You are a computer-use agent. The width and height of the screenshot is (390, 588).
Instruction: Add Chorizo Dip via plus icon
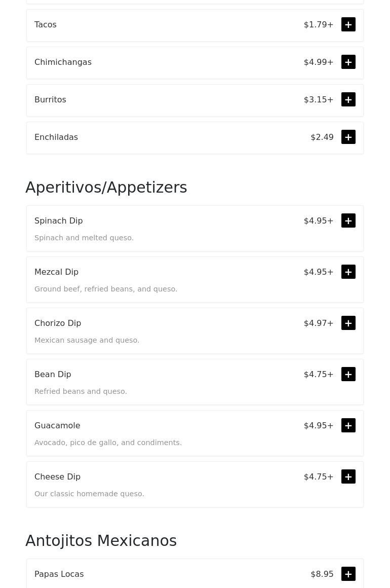pyautogui.click(x=348, y=323)
